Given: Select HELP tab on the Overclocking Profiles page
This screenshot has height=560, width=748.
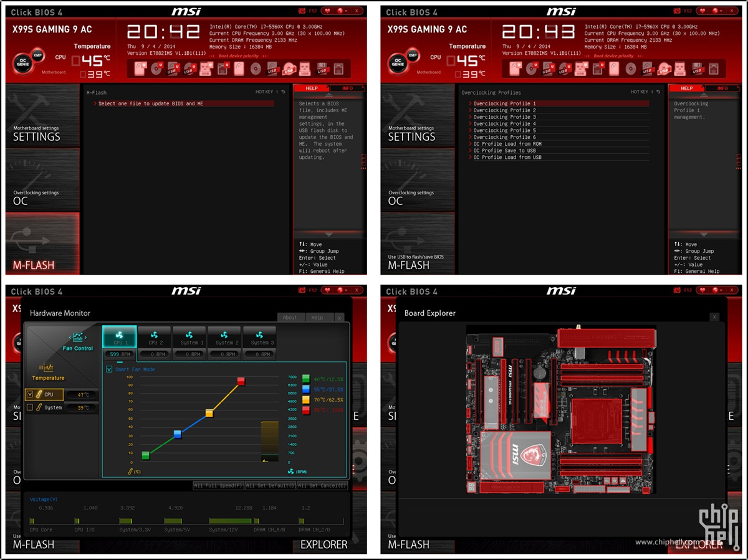Looking at the screenshot, I should [686, 88].
